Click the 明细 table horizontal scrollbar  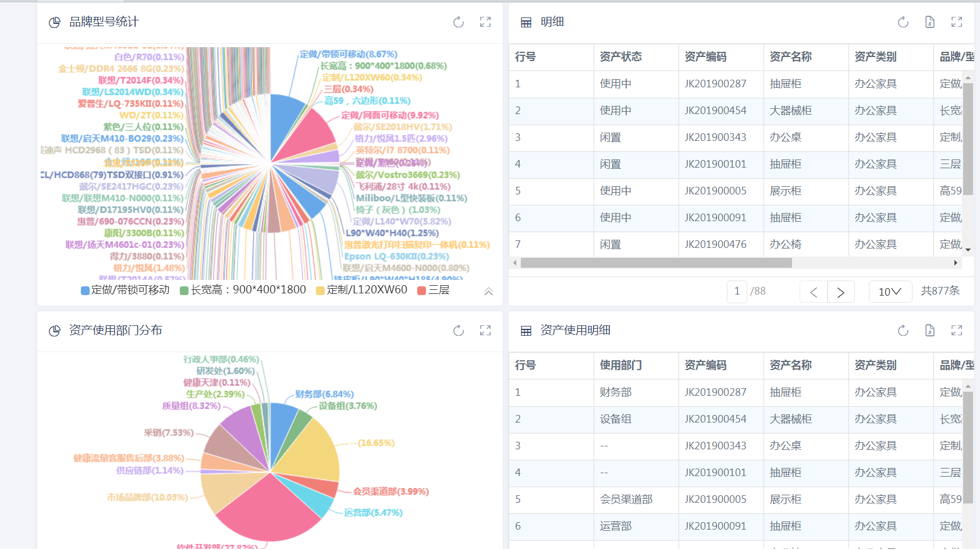pyautogui.click(x=656, y=263)
